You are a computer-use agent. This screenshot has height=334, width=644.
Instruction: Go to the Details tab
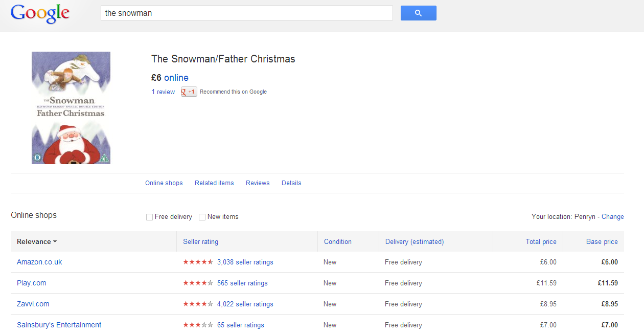[x=291, y=183]
